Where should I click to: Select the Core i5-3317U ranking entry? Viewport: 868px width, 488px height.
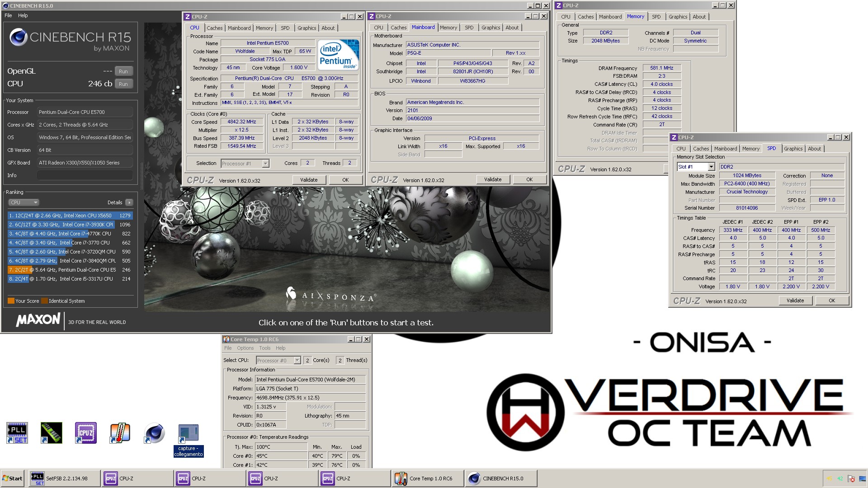pos(70,279)
